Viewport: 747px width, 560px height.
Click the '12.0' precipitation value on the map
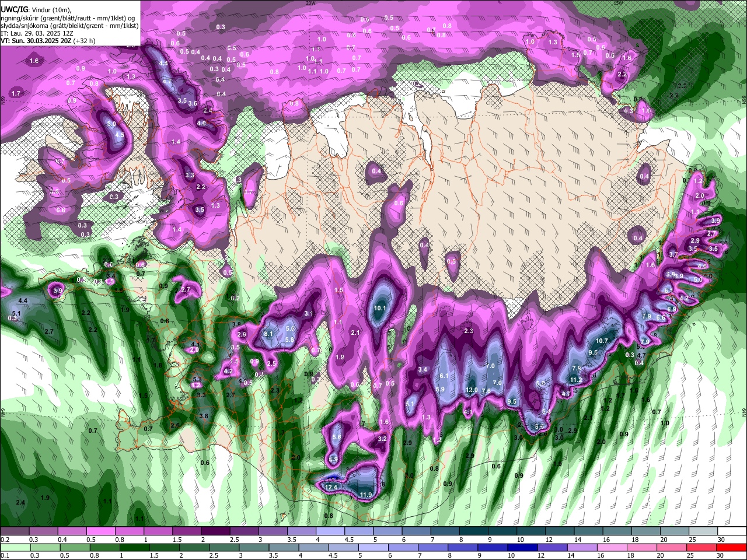472,390
